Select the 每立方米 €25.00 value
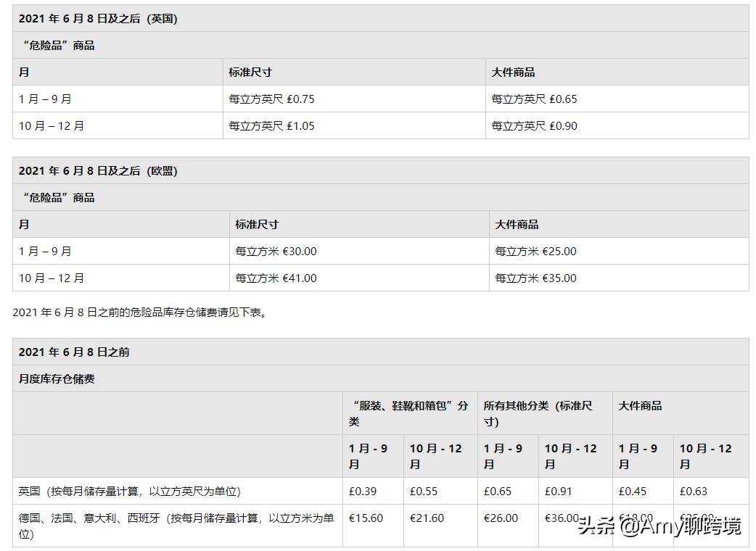The height and width of the screenshot is (551, 756). click(x=533, y=251)
